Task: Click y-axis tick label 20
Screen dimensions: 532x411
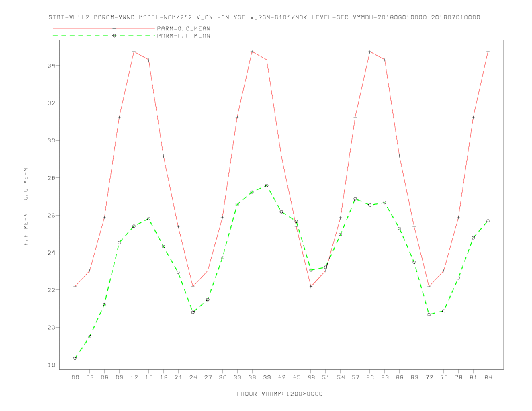Action: [x=52, y=328]
